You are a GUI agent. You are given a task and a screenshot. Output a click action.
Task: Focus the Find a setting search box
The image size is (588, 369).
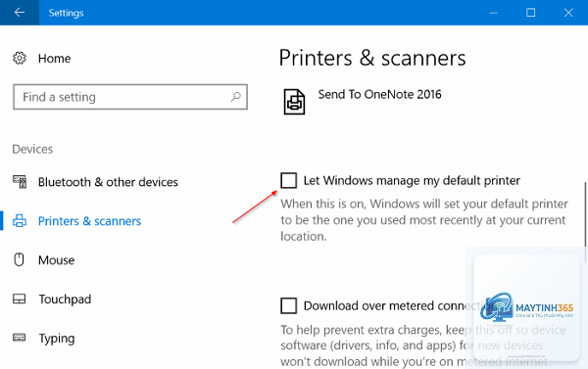tap(130, 97)
